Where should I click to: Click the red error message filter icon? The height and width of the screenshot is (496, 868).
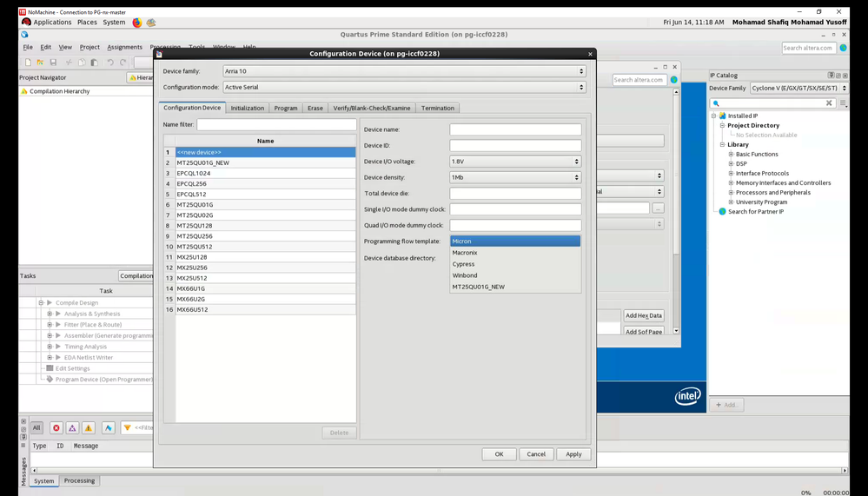click(56, 428)
